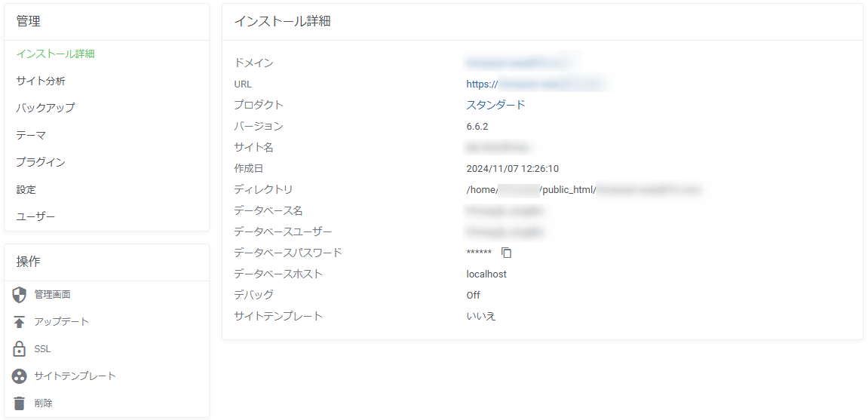Click the いいえ site template value
868x420 pixels.
(481, 317)
